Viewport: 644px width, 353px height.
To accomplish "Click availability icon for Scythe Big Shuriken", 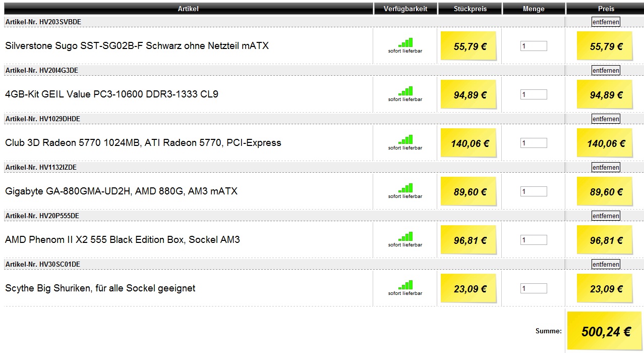I will tap(405, 285).
